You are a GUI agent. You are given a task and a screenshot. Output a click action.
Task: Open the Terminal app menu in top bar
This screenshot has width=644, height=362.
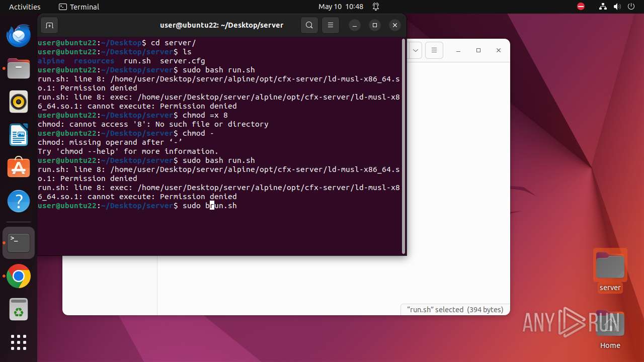click(x=79, y=7)
